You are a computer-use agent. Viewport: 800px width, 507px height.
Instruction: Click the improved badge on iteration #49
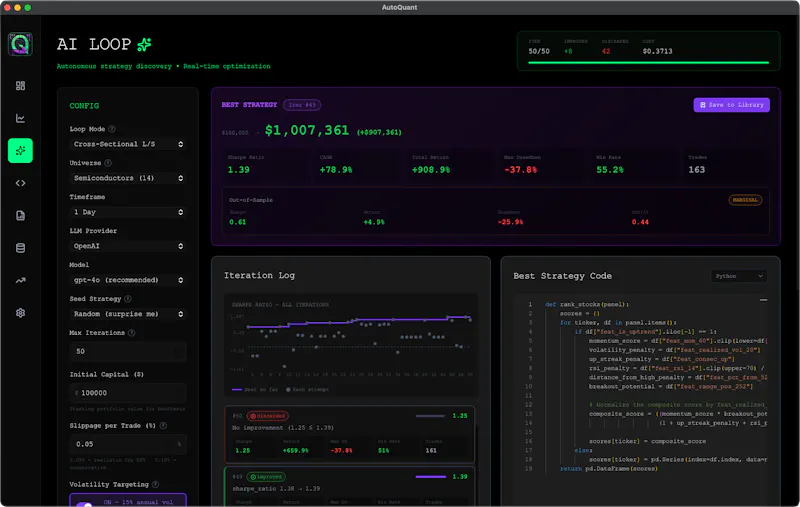point(266,476)
